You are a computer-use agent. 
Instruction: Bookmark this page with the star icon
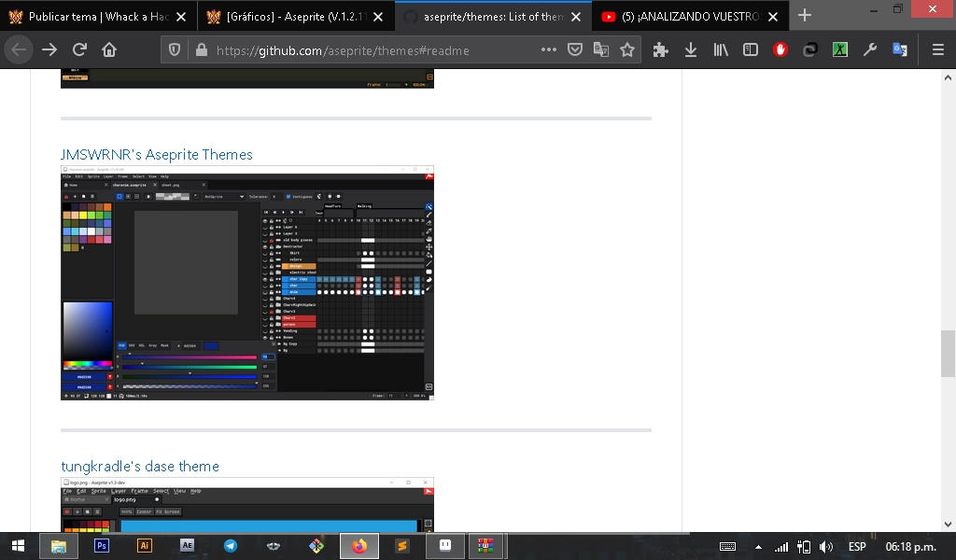click(x=627, y=50)
